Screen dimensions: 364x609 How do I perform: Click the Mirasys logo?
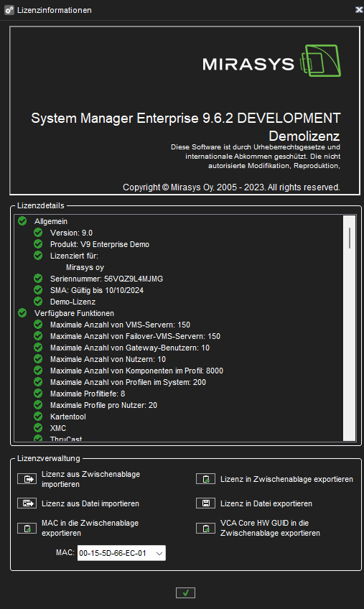pyautogui.click(x=271, y=61)
